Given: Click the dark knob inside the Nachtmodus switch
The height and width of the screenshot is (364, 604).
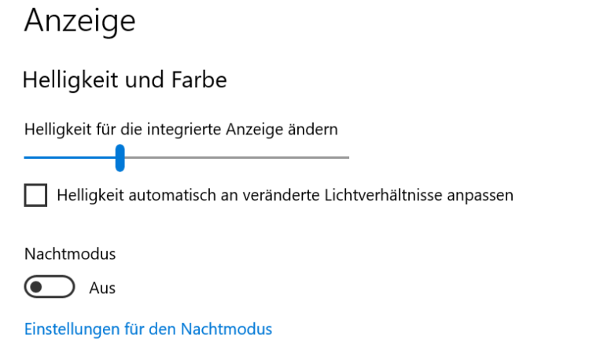Looking at the screenshot, I should coord(36,288).
